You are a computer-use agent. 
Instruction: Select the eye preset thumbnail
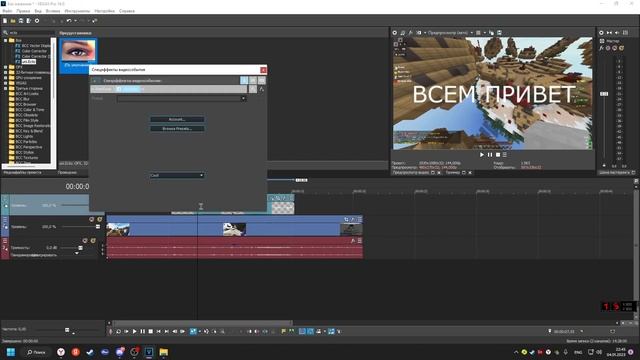tap(78, 51)
